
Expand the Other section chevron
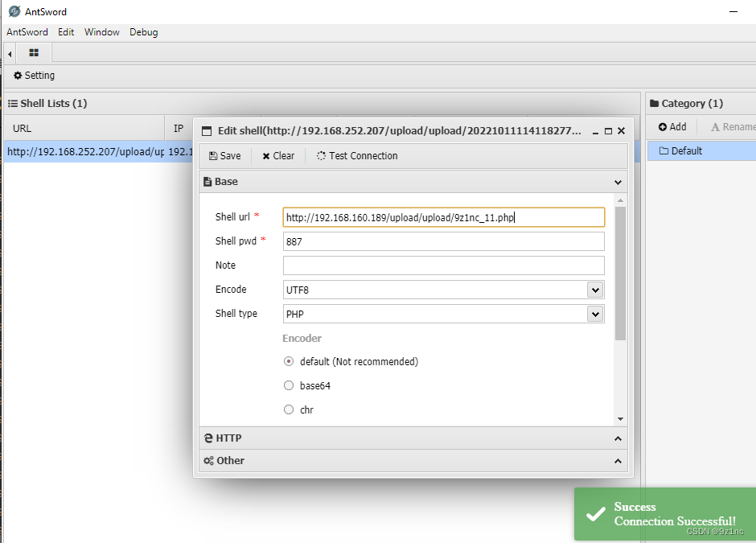[x=618, y=461]
